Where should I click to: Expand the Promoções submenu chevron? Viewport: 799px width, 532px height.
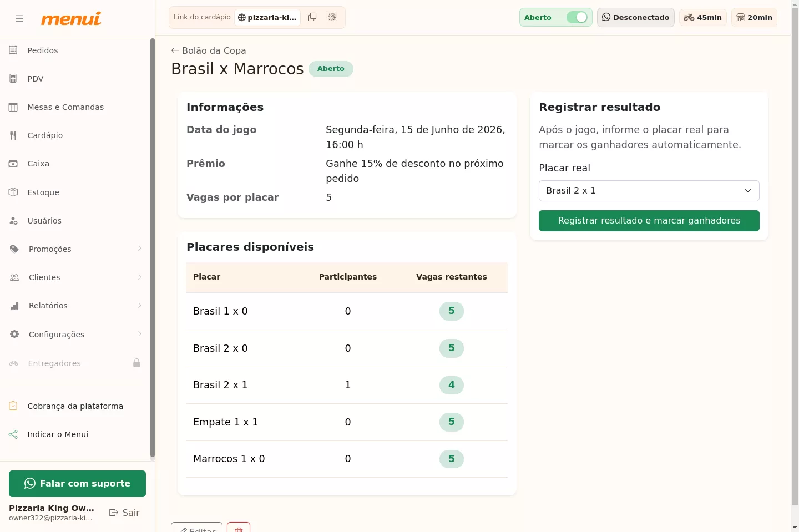pos(139,249)
